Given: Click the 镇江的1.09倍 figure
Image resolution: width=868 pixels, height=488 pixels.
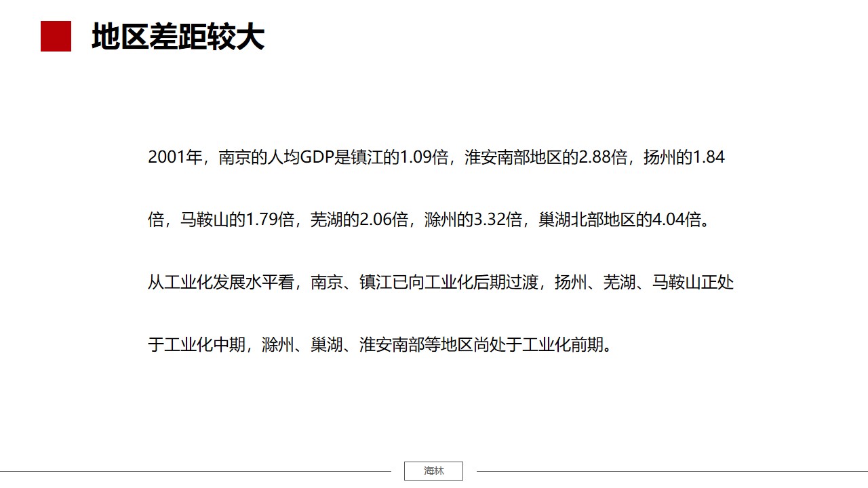Looking at the screenshot, I should click(x=391, y=158).
